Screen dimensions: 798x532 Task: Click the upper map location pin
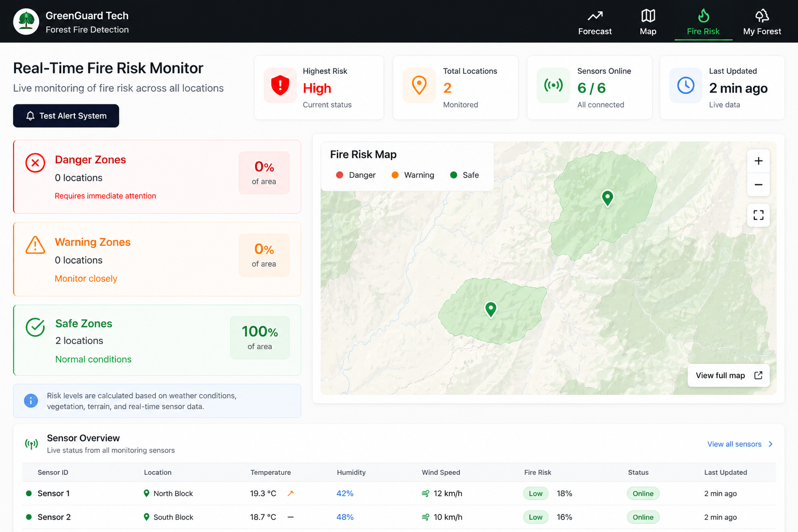point(607,198)
